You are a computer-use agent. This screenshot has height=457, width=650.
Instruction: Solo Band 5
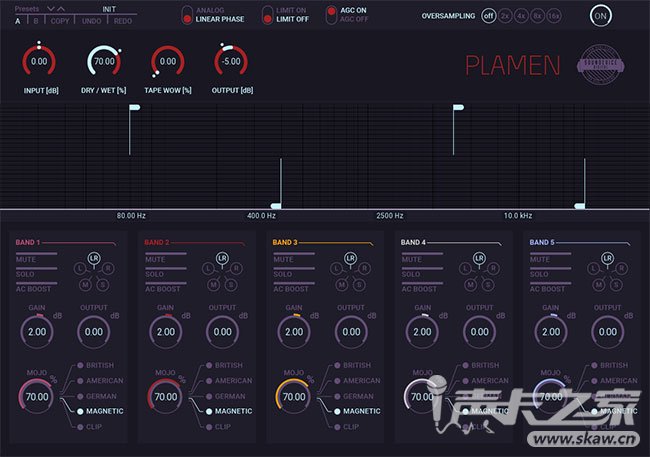pos(550,272)
